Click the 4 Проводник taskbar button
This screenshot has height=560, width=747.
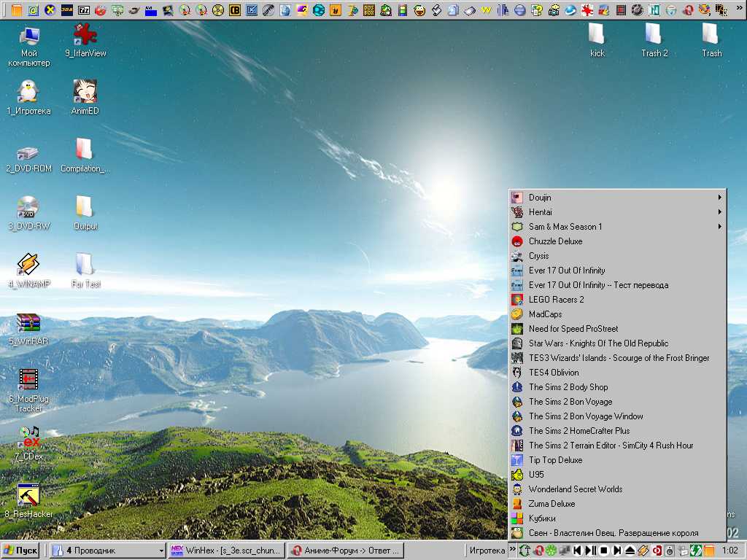click(x=108, y=551)
